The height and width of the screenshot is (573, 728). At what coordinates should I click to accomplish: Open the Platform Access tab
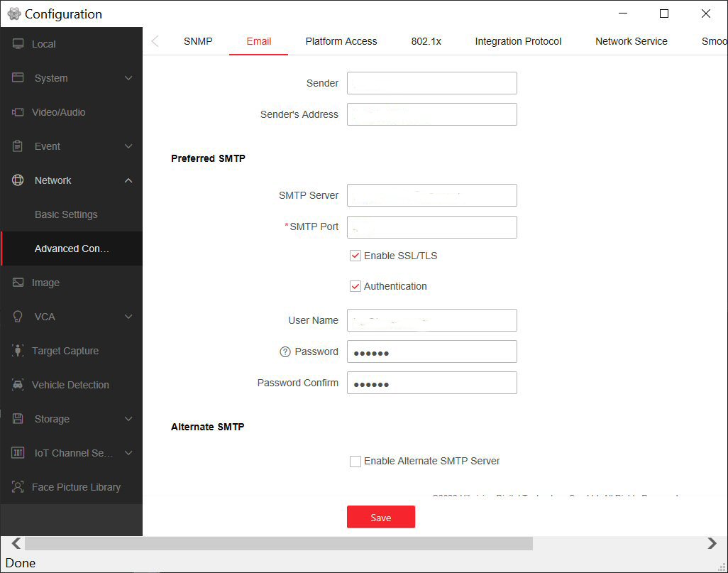[x=341, y=41]
